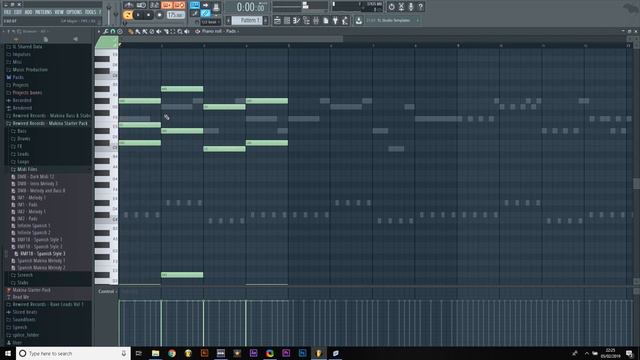
Task: Open the Piano roll - Pads target channel dropdown
Action: pos(220,31)
